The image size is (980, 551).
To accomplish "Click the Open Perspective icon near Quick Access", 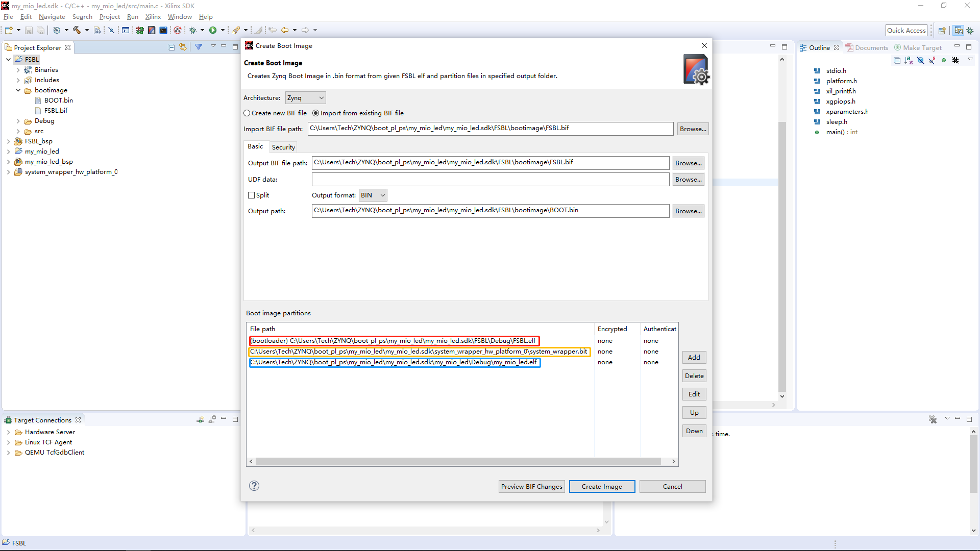I will [942, 31].
